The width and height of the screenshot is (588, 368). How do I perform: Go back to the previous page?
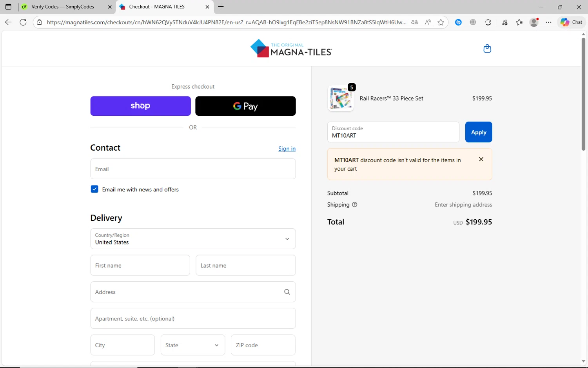[x=8, y=22]
